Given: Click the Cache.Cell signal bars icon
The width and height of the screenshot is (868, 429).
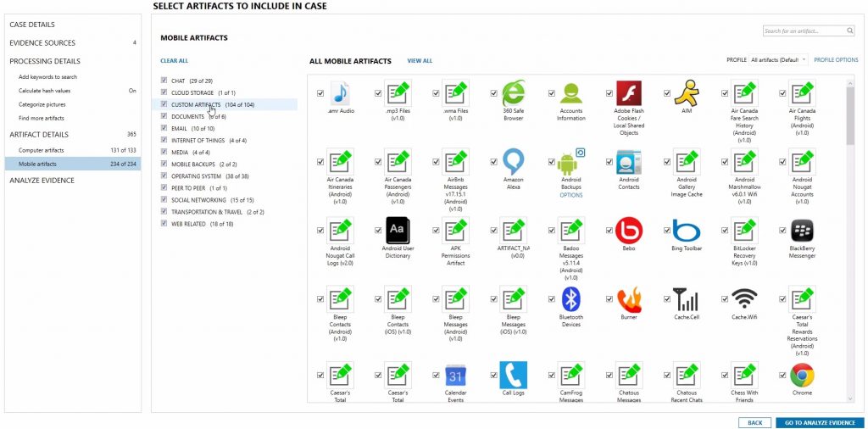Looking at the screenshot, I should click(x=687, y=299).
